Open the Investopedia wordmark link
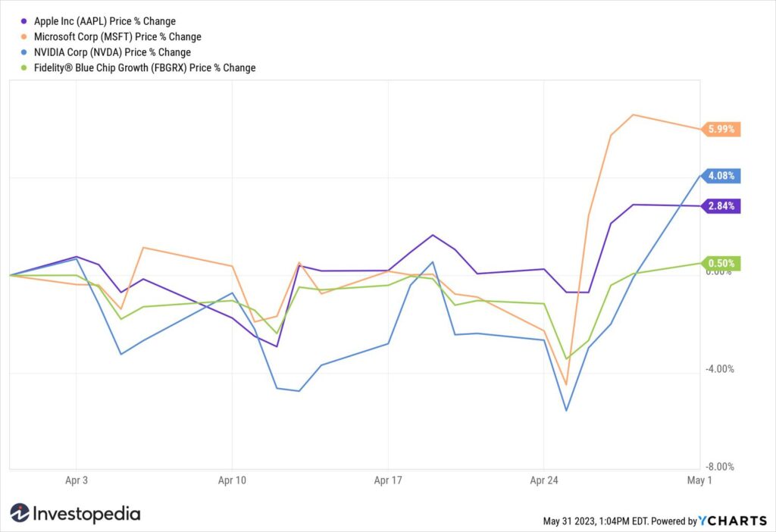Viewport: 776px width, 532px height. pyautogui.click(x=86, y=514)
